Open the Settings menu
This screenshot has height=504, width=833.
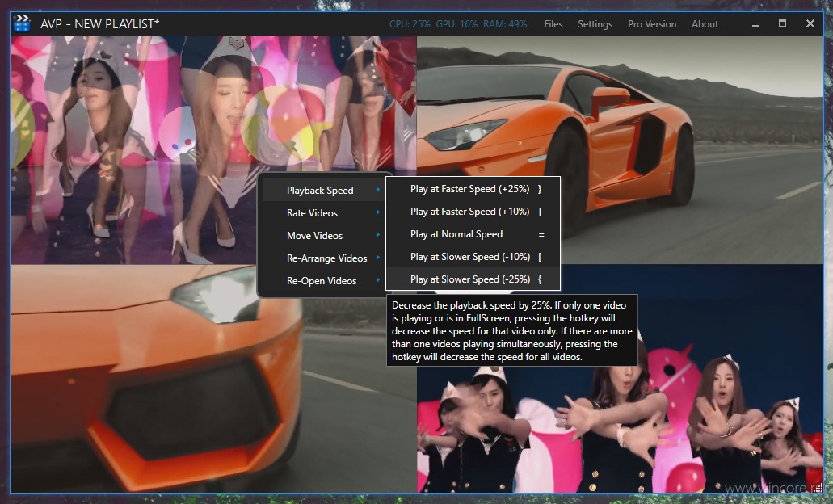pos(595,24)
